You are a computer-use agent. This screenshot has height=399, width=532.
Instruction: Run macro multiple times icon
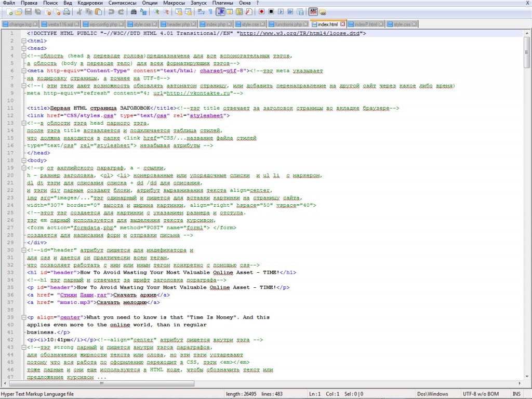point(290,12)
